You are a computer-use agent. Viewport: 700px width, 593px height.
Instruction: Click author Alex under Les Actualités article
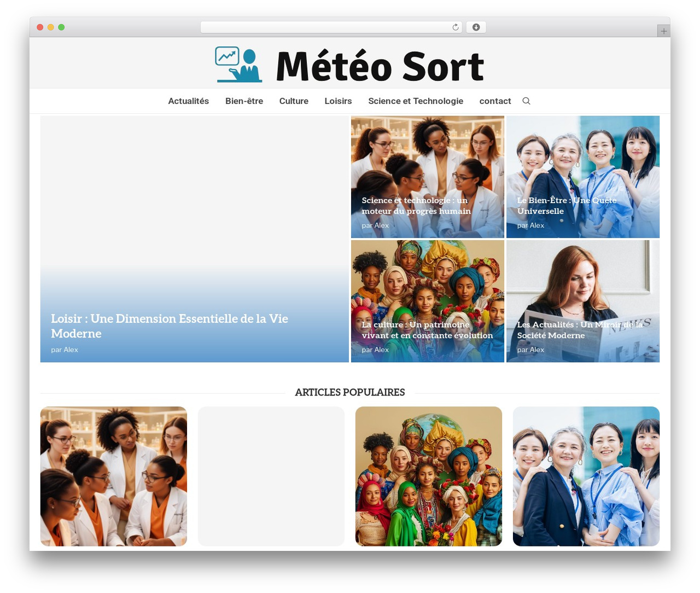click(537, 350)
